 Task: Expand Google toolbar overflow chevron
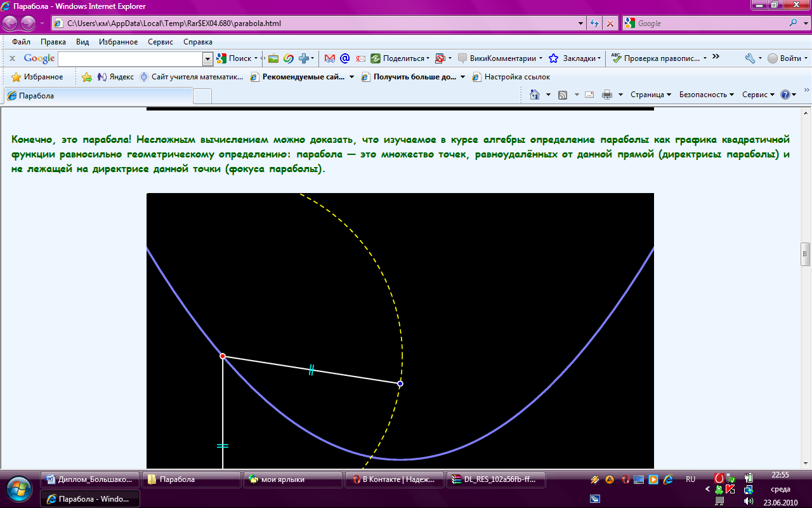click(x=716, y=57)
